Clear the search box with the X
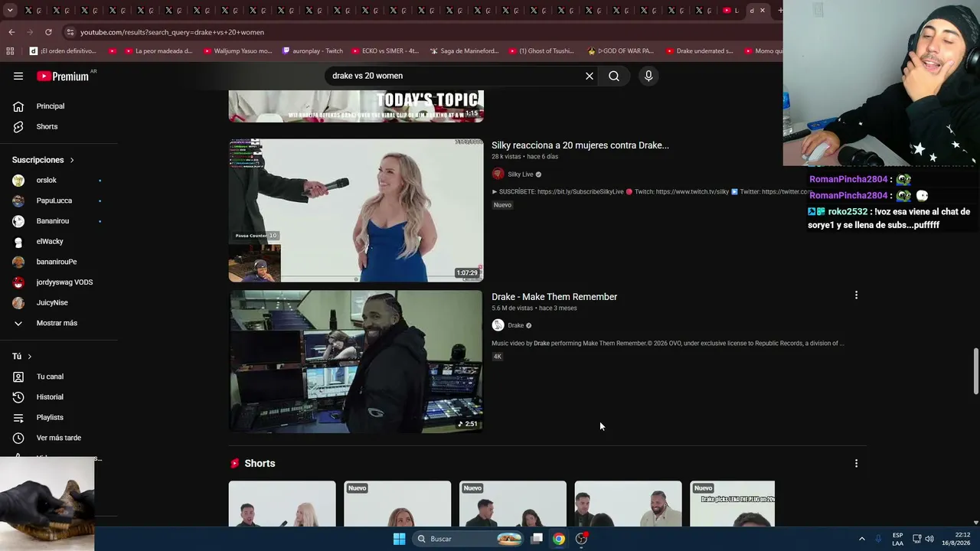This screenshot has height=551, width=980. (x=590, y=76)
